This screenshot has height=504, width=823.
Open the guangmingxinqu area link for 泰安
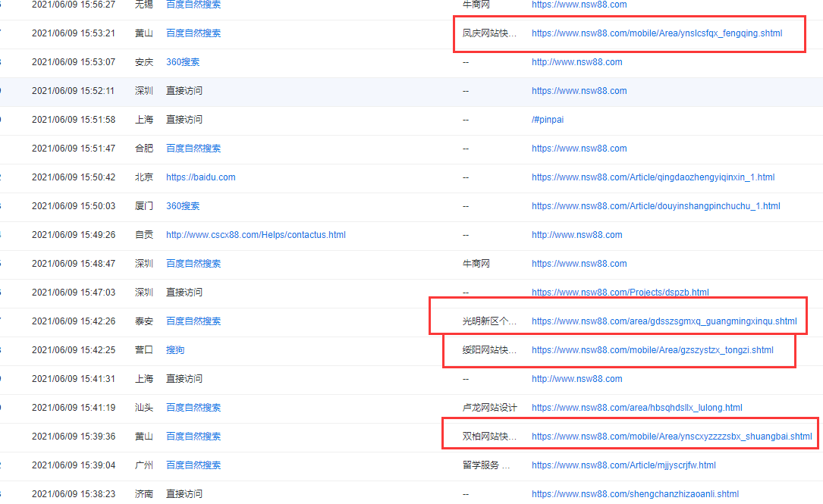pos(664,321)
